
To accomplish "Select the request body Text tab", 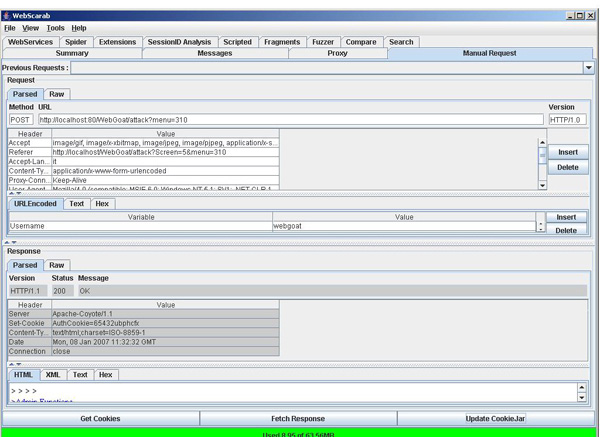I will (x=77, y=204).
